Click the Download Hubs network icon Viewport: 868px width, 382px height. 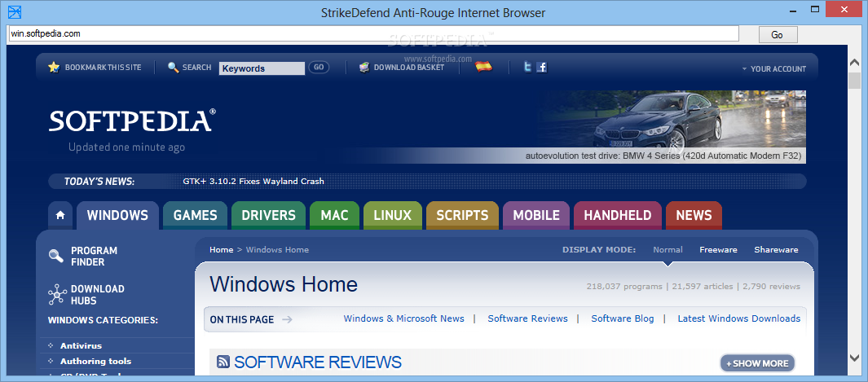click(x=57, y=295)
